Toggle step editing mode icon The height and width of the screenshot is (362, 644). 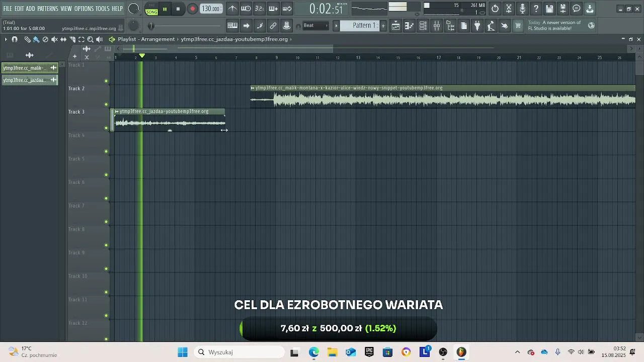pos(260,26)
